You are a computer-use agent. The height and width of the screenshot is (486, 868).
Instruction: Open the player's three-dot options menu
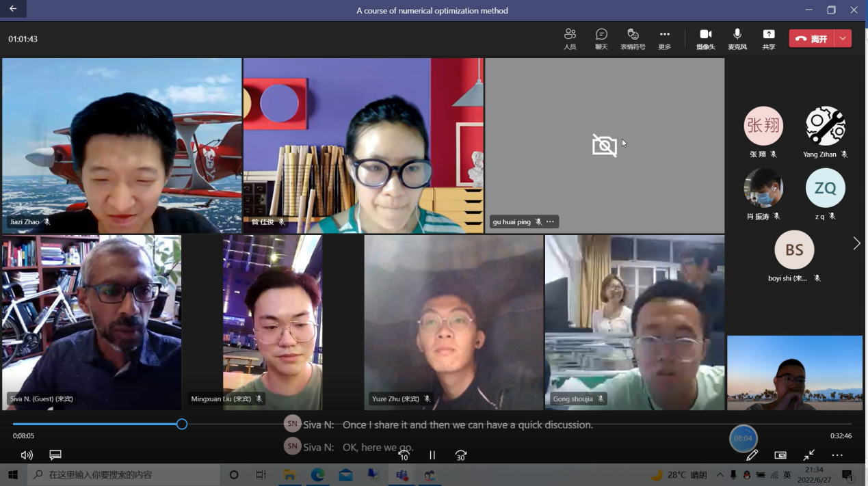pyautogui.click(x=837, y=455)
